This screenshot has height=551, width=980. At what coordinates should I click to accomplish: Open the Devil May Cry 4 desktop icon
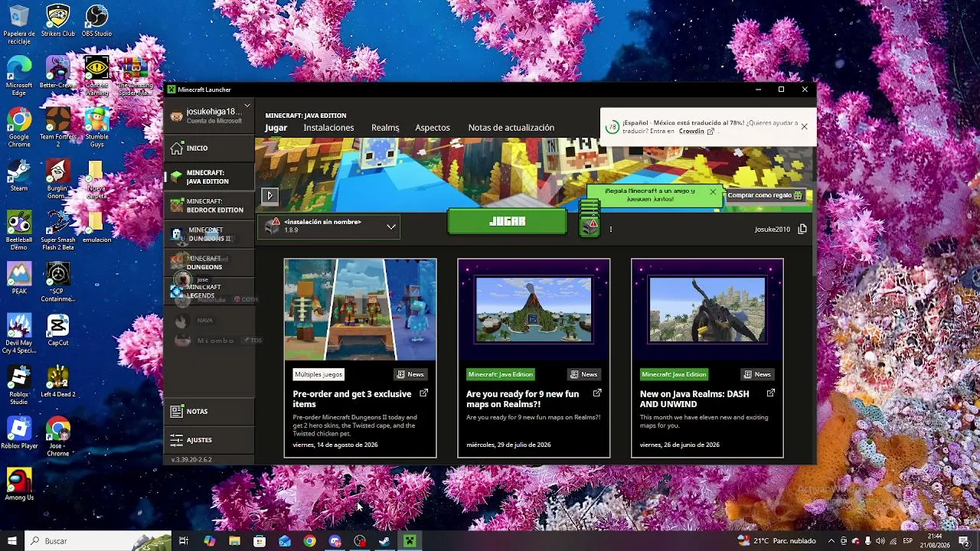(19, 334)
